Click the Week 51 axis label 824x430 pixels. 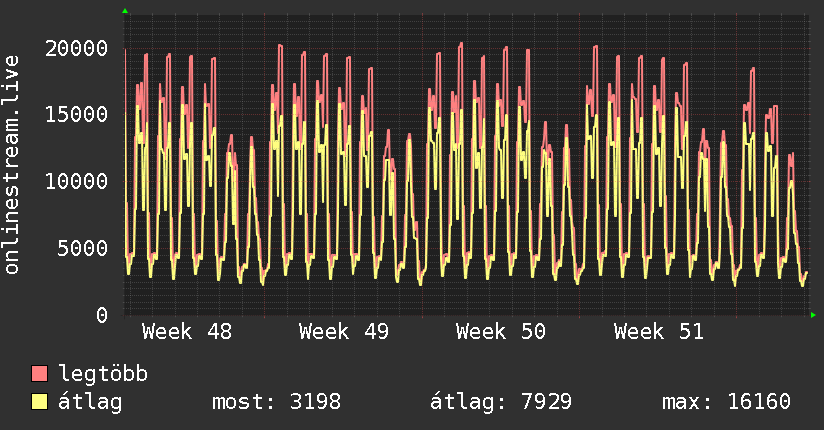658,332
